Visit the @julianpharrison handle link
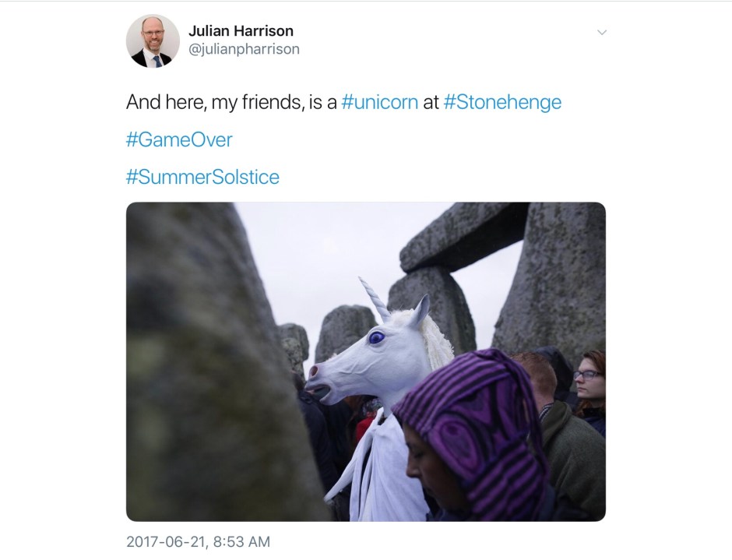The width and height of the screenshot is (732, 560). point(244,49)
